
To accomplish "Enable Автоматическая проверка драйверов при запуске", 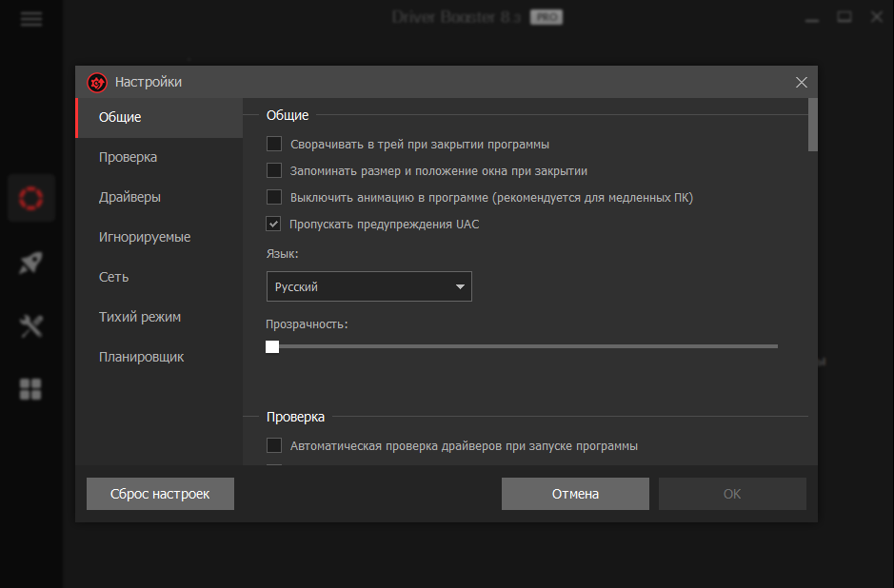I will tap(274, 445).
